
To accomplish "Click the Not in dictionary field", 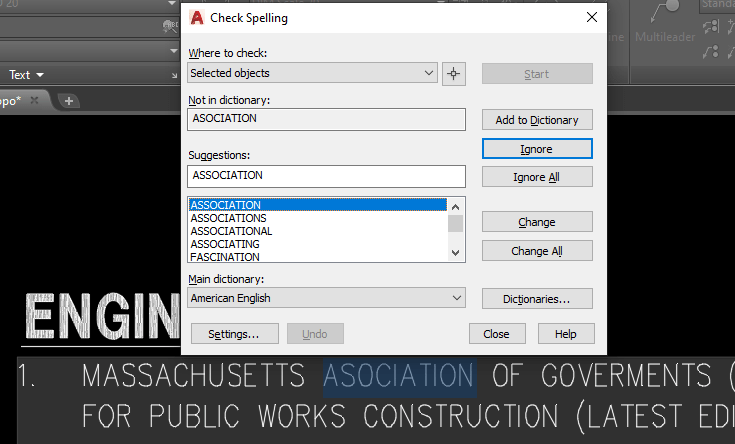I will point(326,119).
